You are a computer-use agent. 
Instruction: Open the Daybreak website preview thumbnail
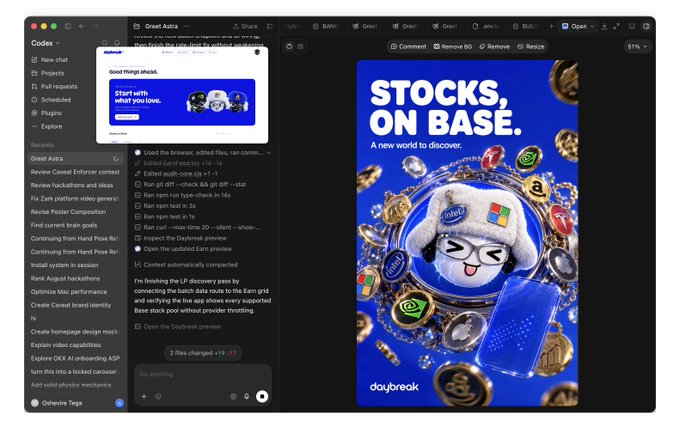click(x=182, y=95)
